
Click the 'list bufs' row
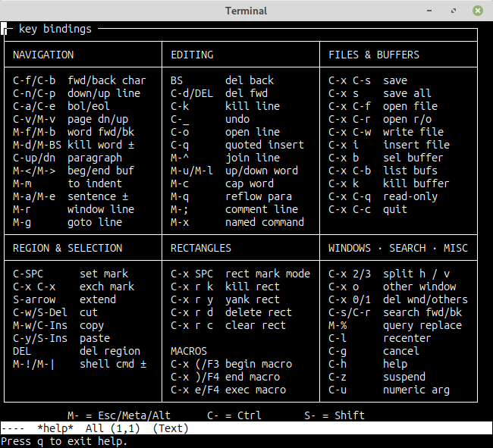[x=383, y=171]
